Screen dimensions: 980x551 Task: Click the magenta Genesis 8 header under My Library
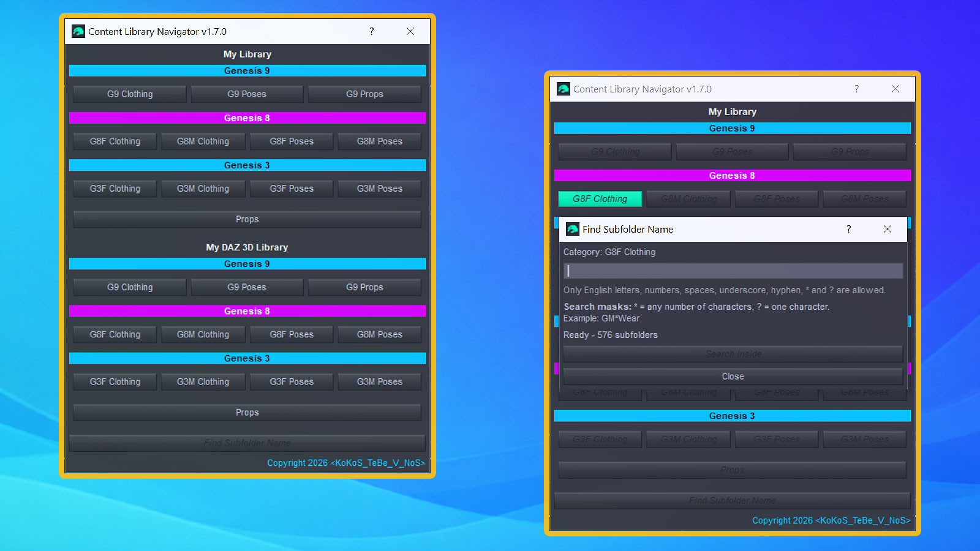(x=247, y=118)
